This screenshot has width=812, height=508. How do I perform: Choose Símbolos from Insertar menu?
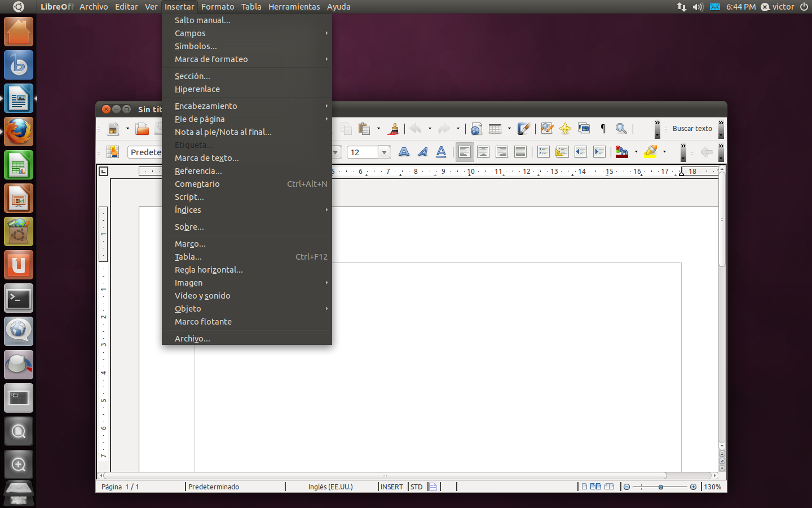pyautogui.click(x=247, y=46)
